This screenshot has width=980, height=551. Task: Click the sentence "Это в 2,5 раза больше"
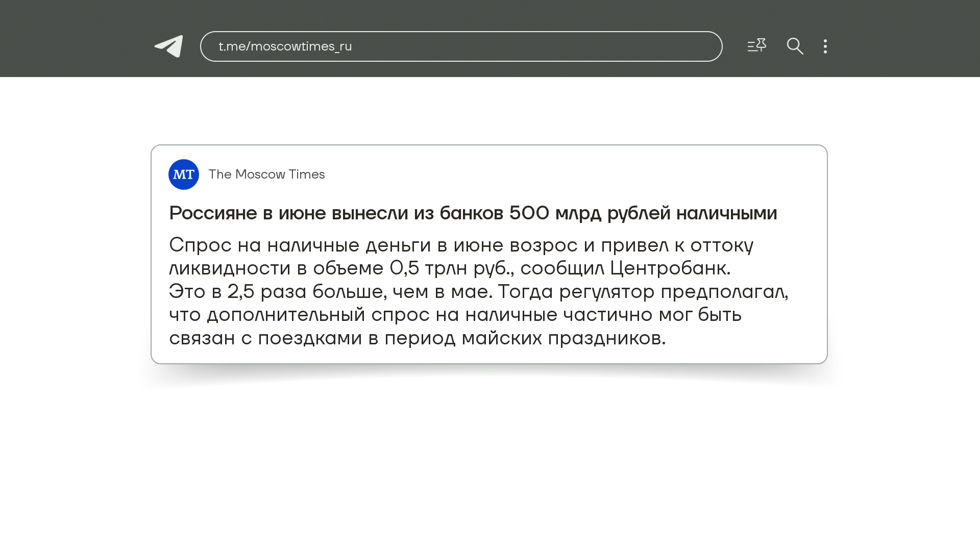(x=276, y=292)
